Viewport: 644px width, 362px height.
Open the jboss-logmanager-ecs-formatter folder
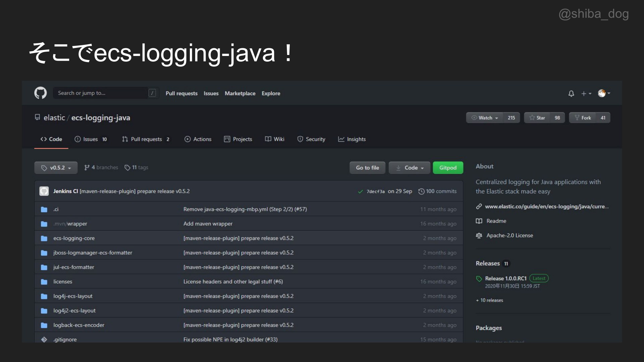tap(93, 252)
